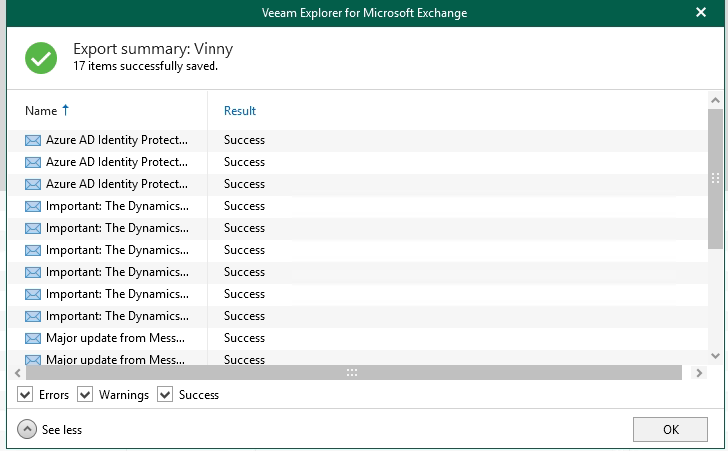Screen dimensions: 728x451
Task: Click the OK button
Action: tap(670, 429)
